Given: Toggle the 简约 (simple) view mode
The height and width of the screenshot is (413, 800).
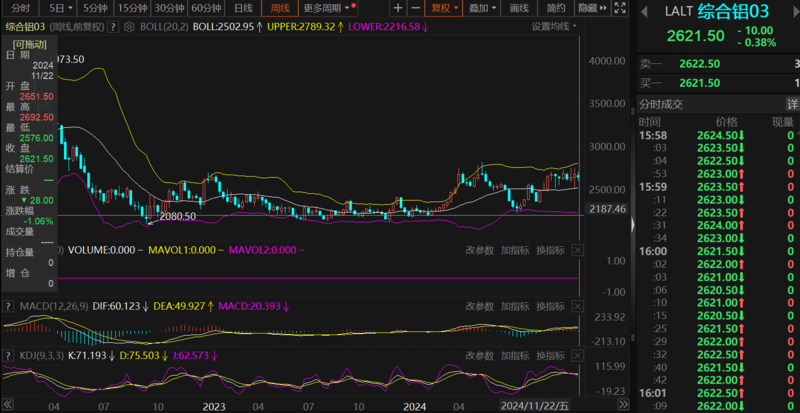Looking at the screenshot, I should (556, 8).
